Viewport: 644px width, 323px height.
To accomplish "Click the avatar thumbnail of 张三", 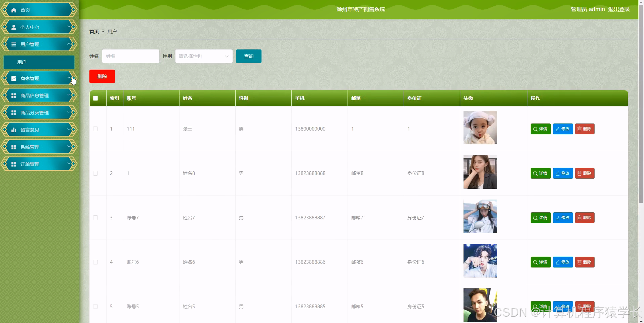I will click(x=480, y=128).
